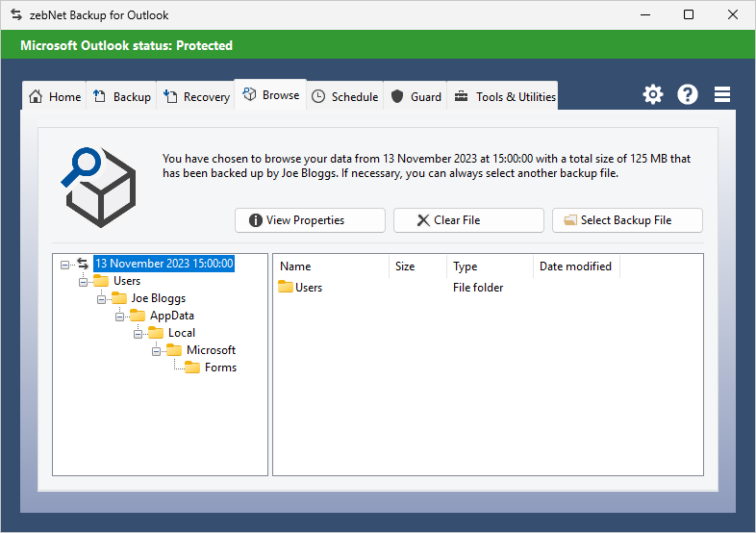Click the Microsoft folder icon in tree
The width and height of the screenshot is (756, 533).
(x=174, y=350)
